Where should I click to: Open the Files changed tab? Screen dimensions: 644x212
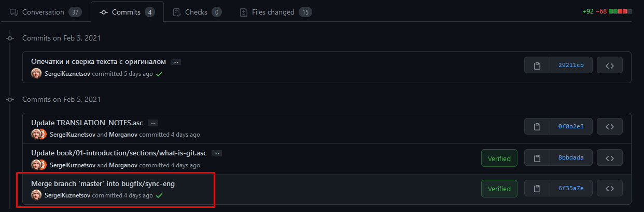coord(276,12)
